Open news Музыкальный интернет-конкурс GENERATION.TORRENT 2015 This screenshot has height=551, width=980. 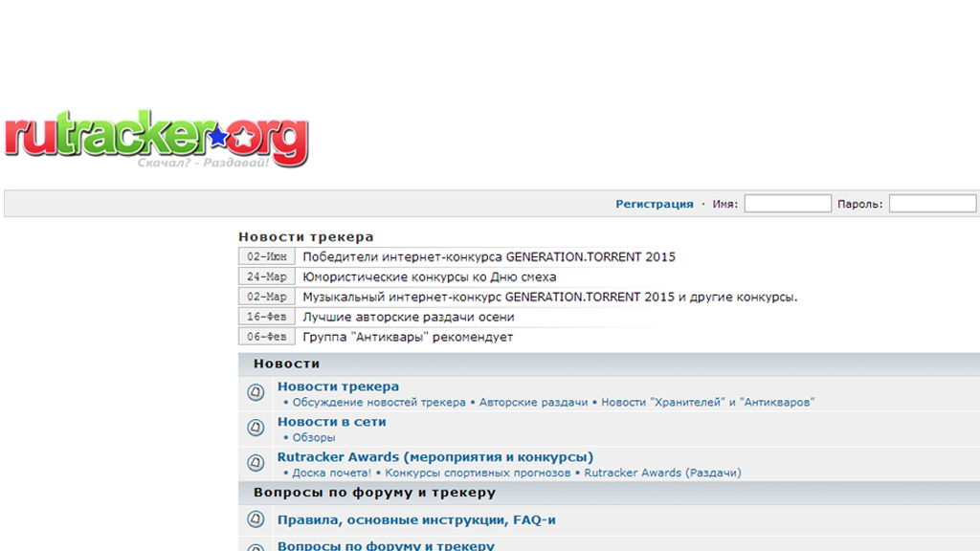[x=550, y=297]
